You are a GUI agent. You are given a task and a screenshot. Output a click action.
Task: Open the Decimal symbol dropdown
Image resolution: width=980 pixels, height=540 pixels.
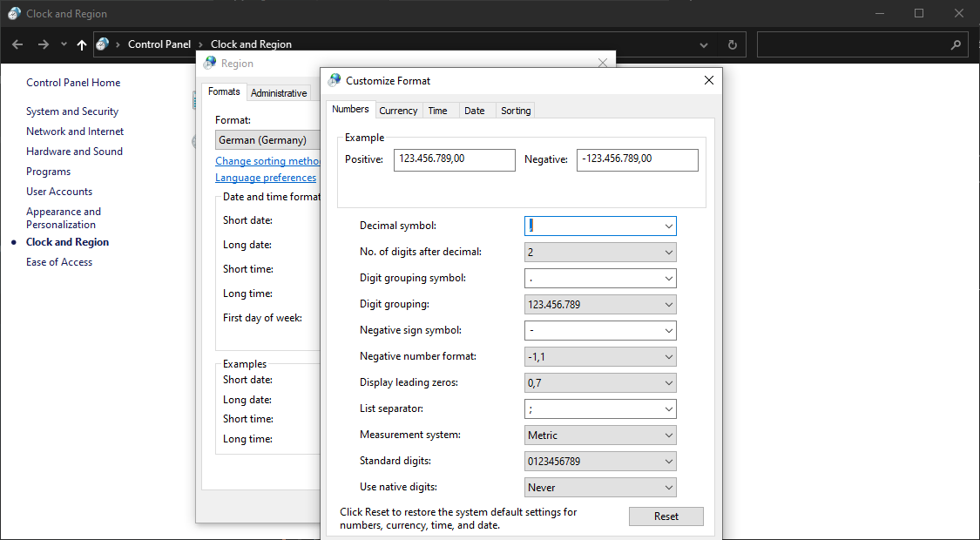pos(670,226)
